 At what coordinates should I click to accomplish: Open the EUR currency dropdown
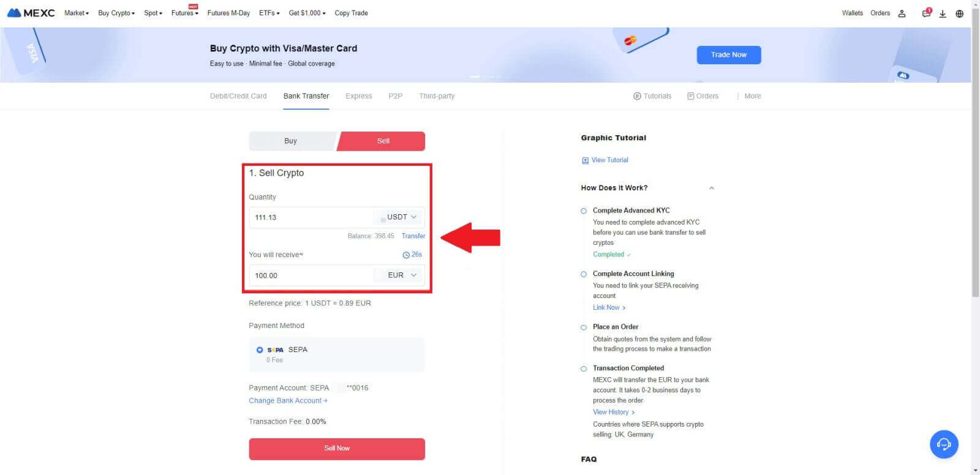click(401, 275)
